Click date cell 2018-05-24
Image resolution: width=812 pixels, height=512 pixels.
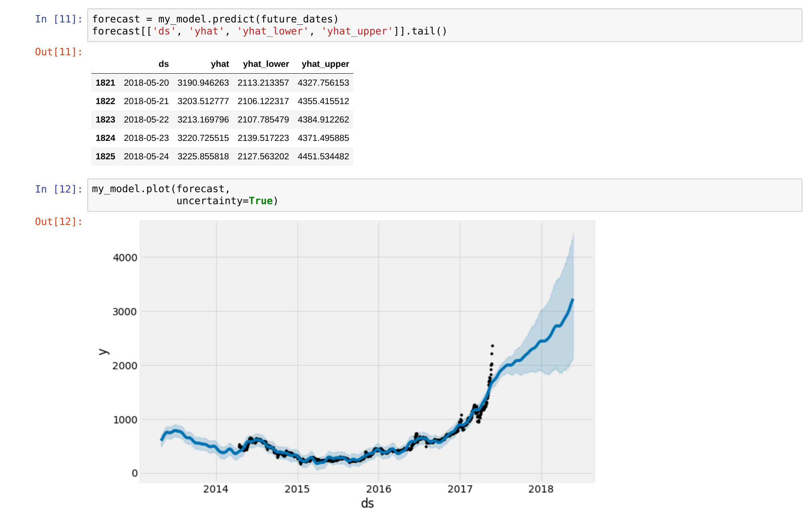tap(146, 157)
